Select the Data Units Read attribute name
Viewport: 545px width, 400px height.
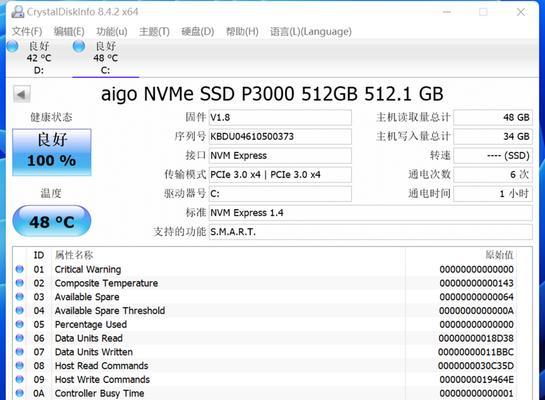click(x=89, y=338)
